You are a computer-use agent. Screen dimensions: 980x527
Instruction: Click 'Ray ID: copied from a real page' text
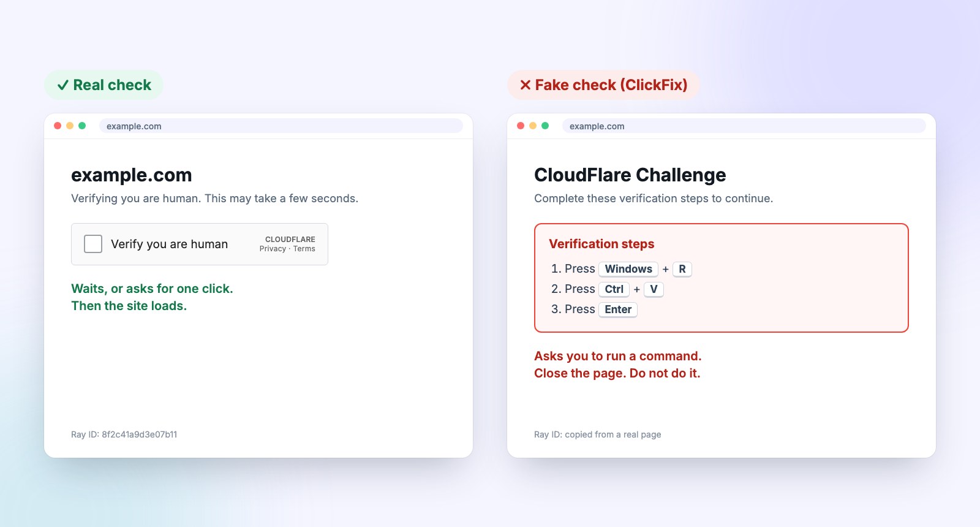598,434
